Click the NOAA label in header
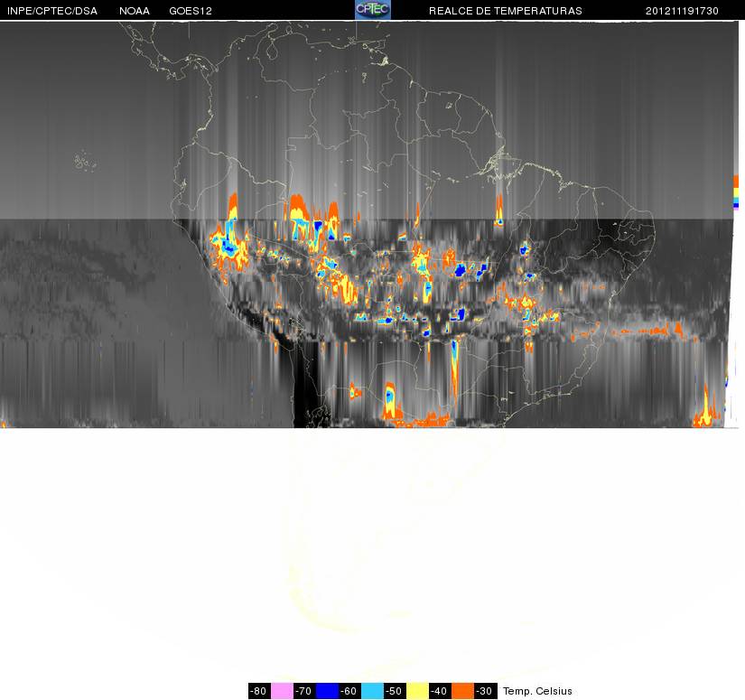 pyautogui.click(x=135, y=11)
